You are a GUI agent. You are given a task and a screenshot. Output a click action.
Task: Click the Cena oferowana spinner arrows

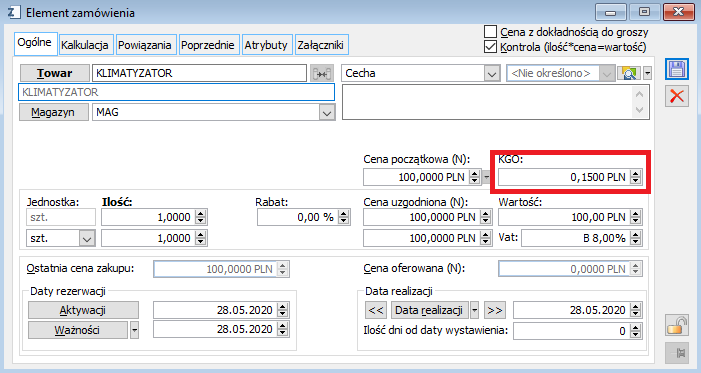pos(635,269)
